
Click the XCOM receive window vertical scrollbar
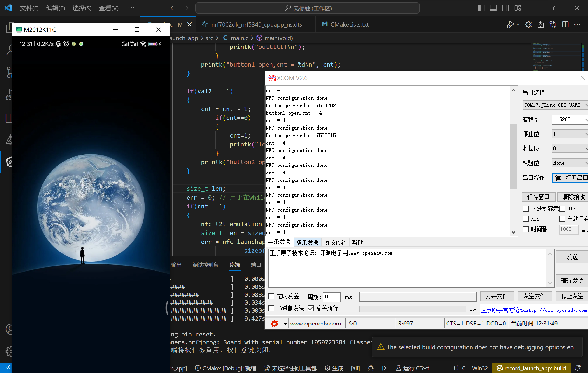513,156
